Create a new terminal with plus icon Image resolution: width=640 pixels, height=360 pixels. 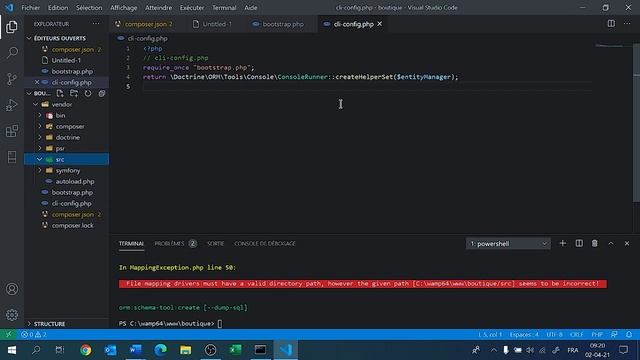(562, 243)
